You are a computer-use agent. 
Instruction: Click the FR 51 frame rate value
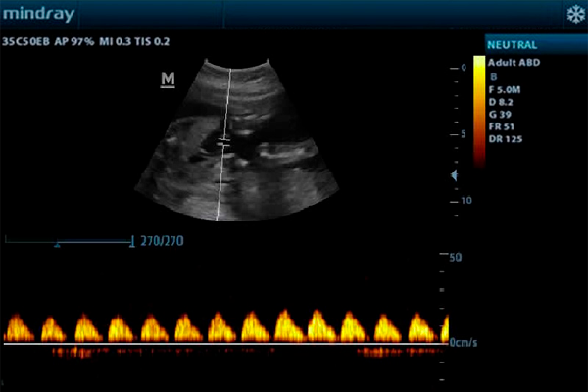point(503,125)
